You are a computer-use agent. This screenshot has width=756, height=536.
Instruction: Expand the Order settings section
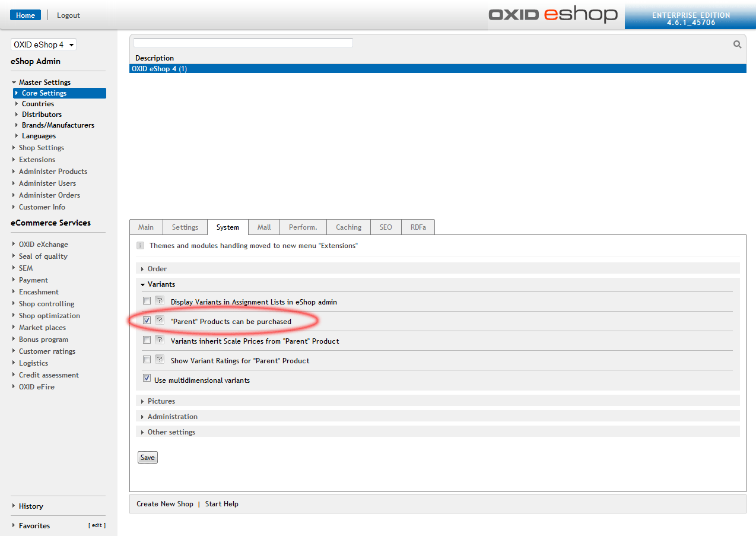click(x=157, y=269)
